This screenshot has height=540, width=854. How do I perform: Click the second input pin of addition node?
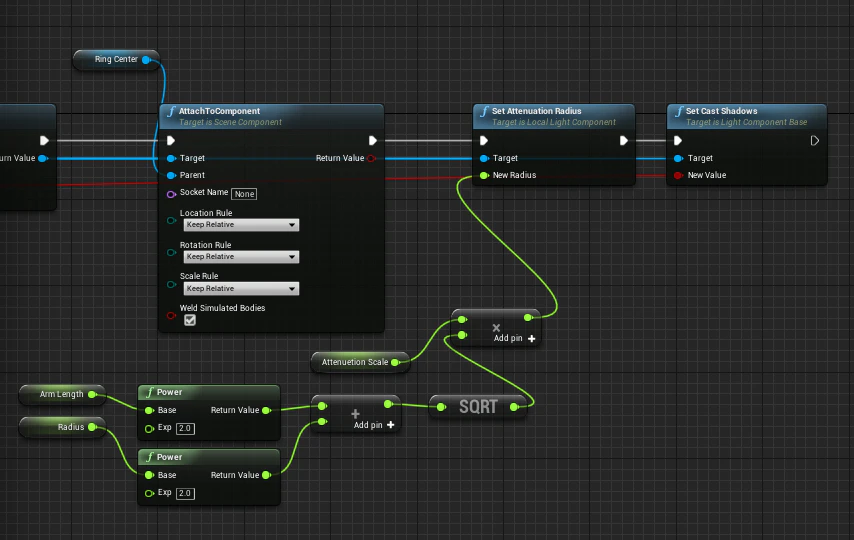pos(322,421)
